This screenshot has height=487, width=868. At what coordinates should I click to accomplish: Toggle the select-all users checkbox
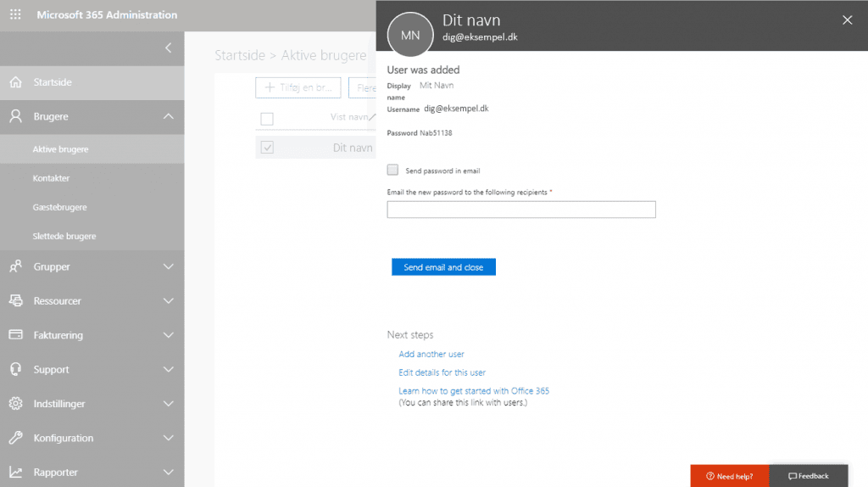tap(267, 119)
